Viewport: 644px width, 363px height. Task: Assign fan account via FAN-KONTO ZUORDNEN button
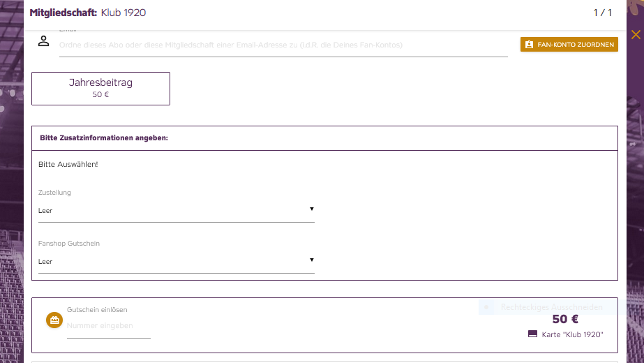coord(569,45)
